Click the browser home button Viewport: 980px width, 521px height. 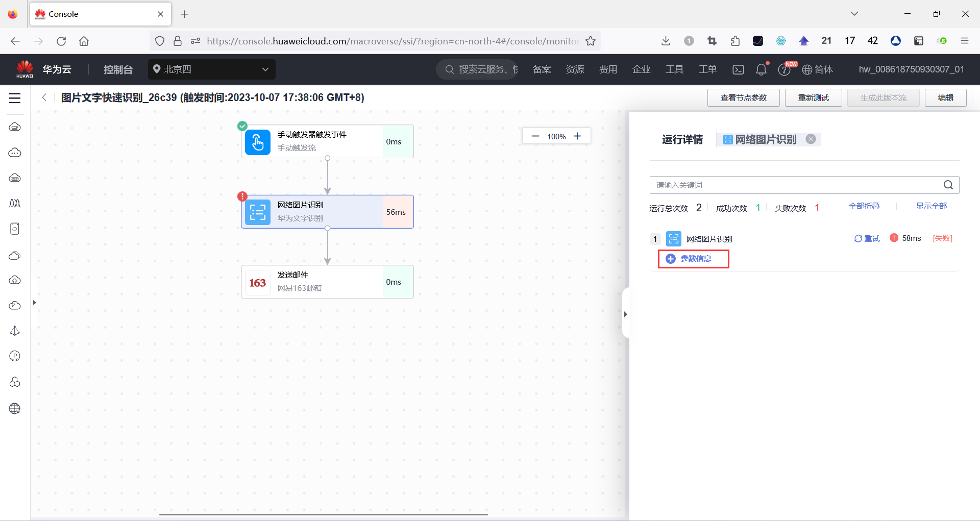click(84, 41)
